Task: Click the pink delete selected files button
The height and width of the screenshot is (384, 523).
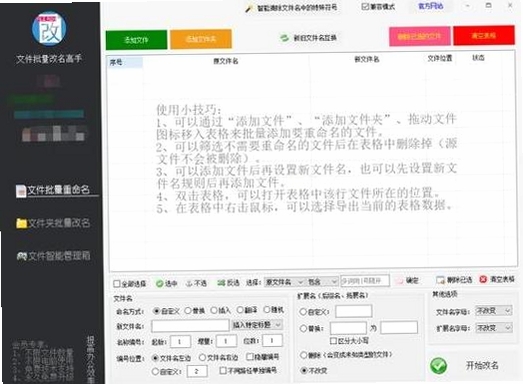Action: 420,36
